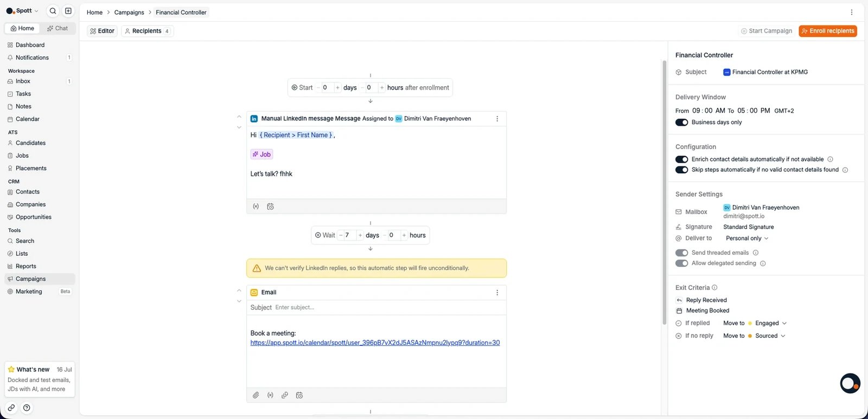This screenshot has width=868, height=419.
Task: Edit the delivery window From hour
Action: point(696,111)
